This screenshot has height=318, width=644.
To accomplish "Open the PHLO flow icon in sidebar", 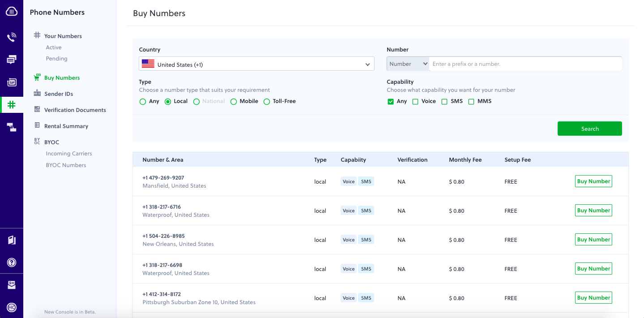I will (x=12, y=128).
